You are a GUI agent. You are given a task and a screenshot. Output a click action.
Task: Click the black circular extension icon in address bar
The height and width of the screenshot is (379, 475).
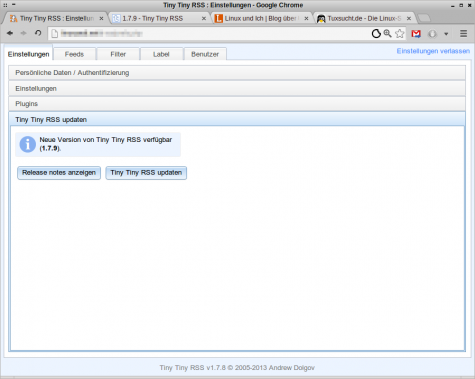coord(376,33)
